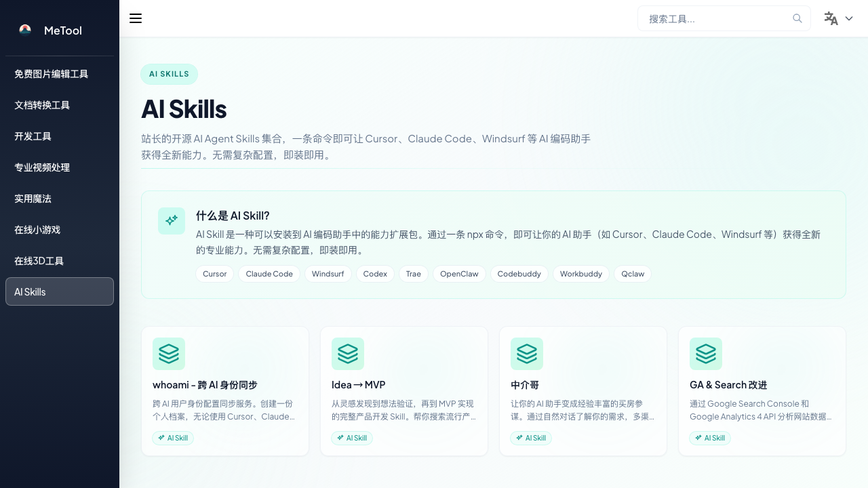Click the AI Skill badge icon on Idea→MVP card

(x=340, y=439)
